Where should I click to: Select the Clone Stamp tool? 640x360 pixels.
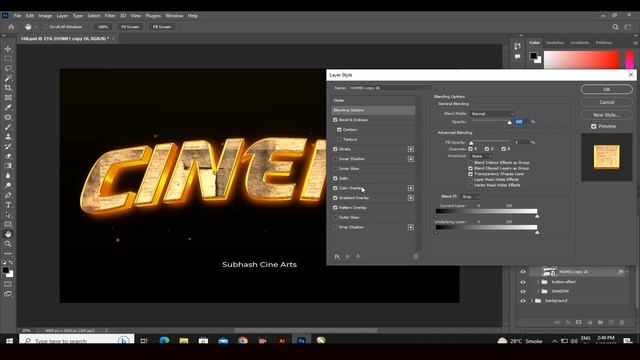(8, 137)
